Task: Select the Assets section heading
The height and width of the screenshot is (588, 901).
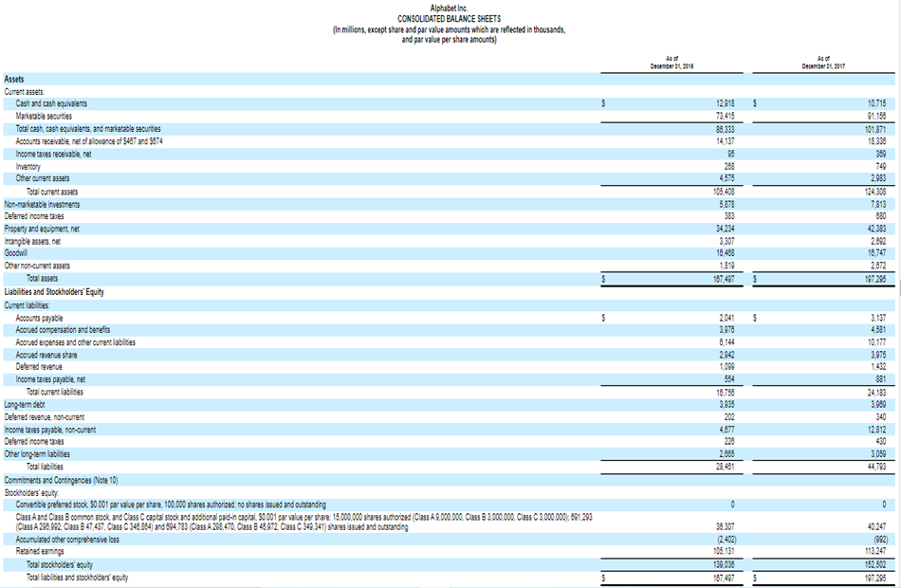Action: (x=13, y=80)
